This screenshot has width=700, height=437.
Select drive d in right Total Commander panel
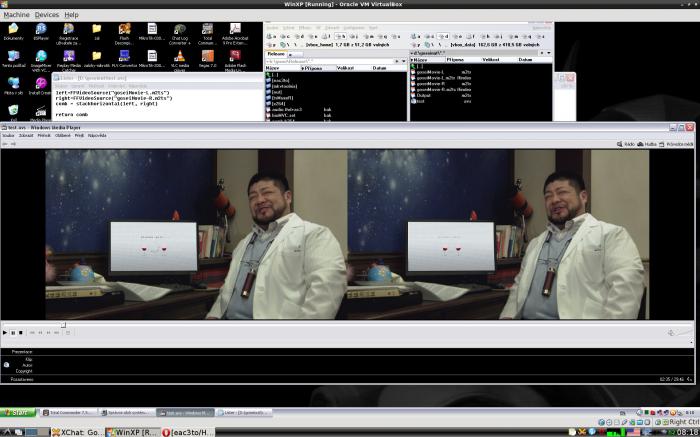[x=443, y=37]
